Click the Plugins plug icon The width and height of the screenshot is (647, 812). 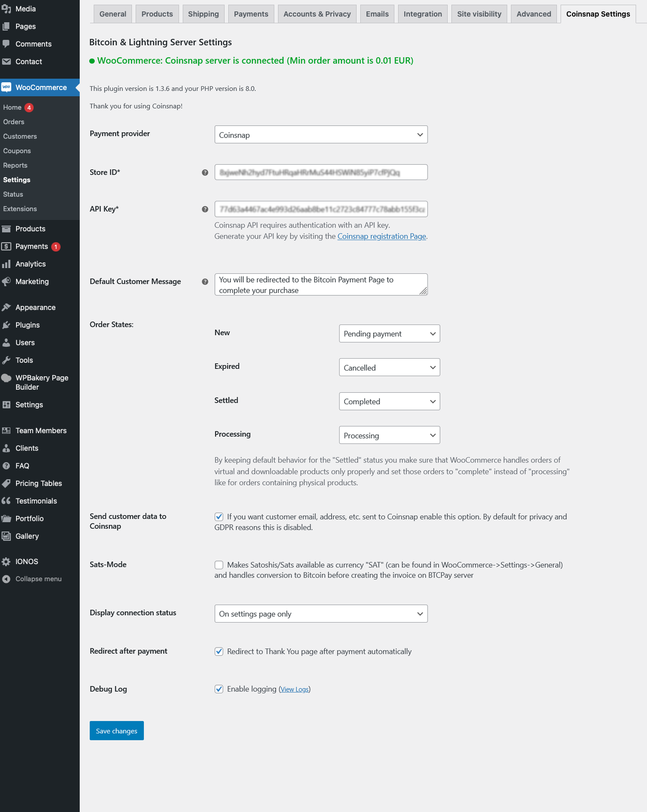click(6, 325)
